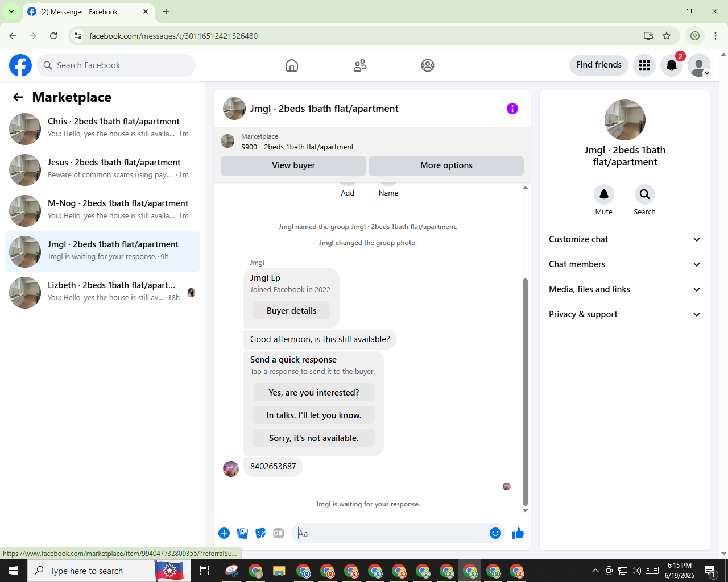Open the Facebook menu grid icon

(x=644, y=65)
